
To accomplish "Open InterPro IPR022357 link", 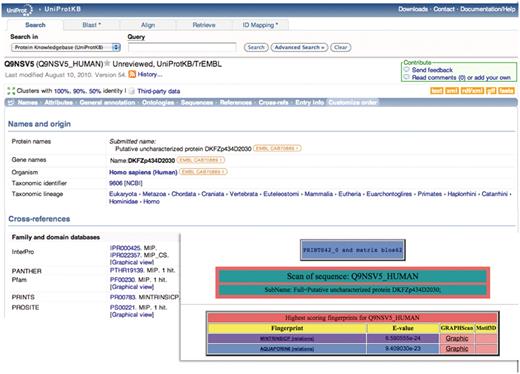I will point(125,255).
